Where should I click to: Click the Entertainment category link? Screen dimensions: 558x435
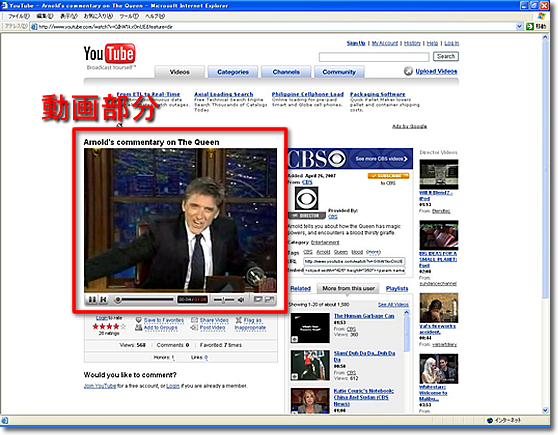coord(325,242)
